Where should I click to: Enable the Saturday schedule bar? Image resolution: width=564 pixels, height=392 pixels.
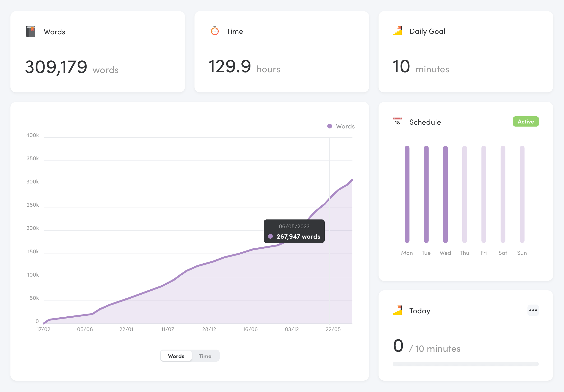point(503,194)
